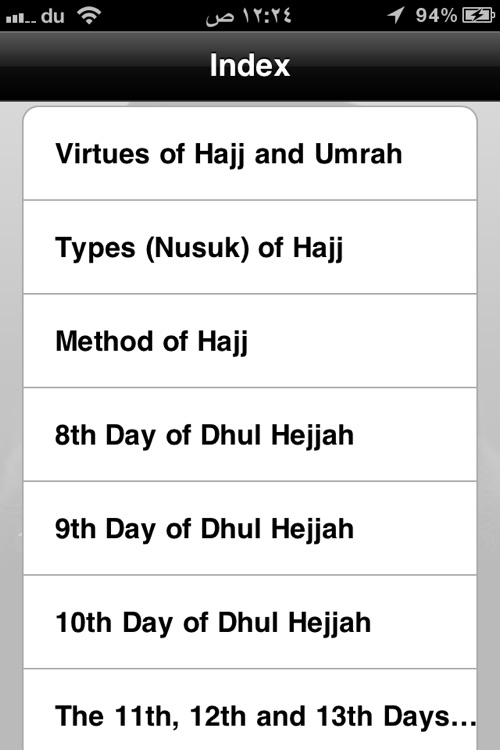Select Types (Nusuk) of Hajj entry
Viewport: 500px width, 750px height.
tap(250, 247)
